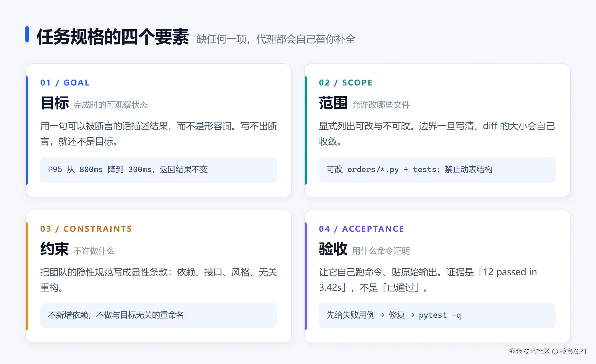
Task: Click the main title 任务规格的四个要素
Action: point(113,37)
